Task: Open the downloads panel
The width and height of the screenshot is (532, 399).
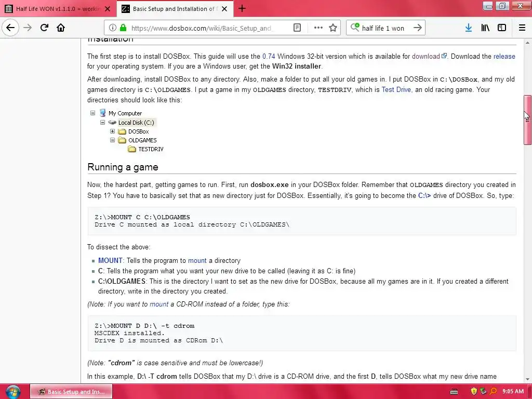Action: pos(469,28)
